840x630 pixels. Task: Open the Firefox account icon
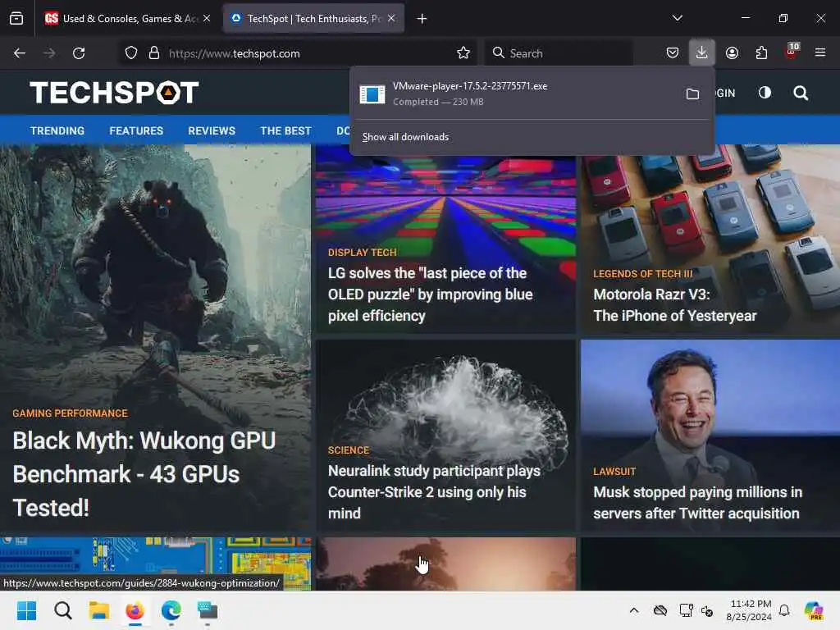[x=732, y=52]
